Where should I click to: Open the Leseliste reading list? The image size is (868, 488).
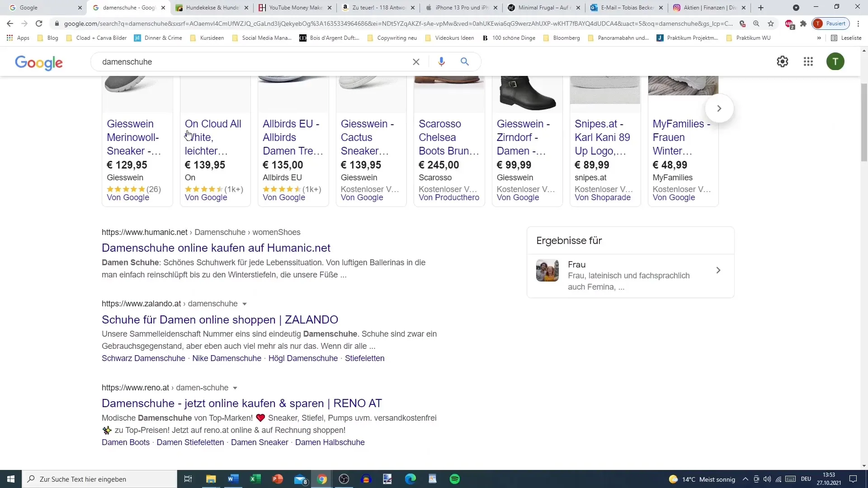click(846, 38)
